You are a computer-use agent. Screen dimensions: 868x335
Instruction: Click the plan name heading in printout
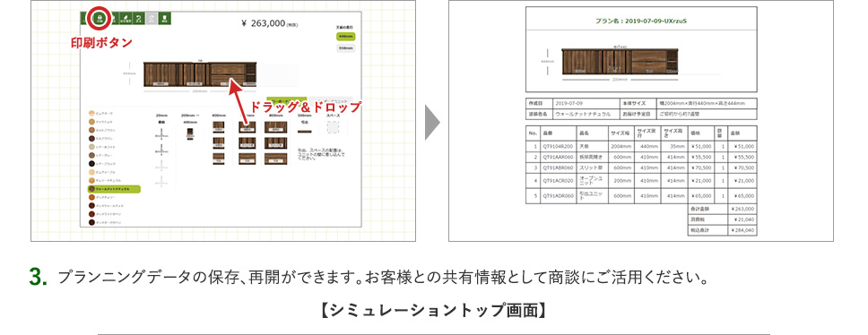click(x=641, y=21)
